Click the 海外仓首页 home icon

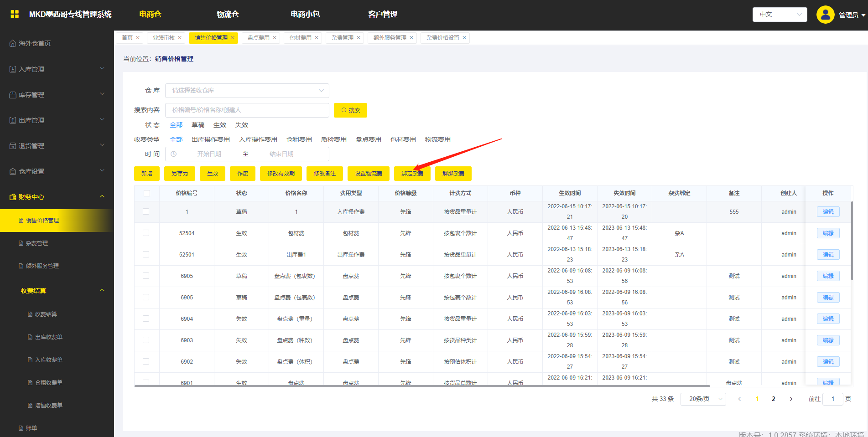(13, 43)
